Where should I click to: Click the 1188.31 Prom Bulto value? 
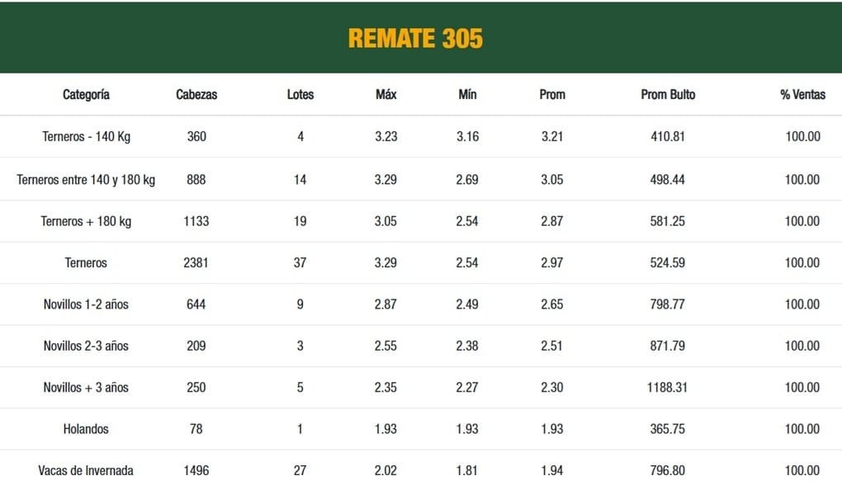(x=667, y=388)
